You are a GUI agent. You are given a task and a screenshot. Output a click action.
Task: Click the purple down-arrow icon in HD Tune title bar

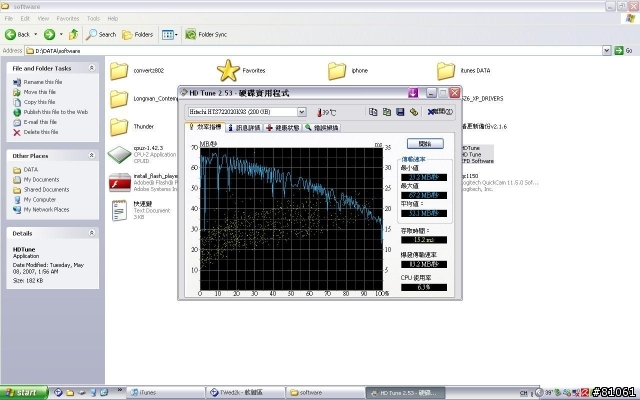point(413,93)
